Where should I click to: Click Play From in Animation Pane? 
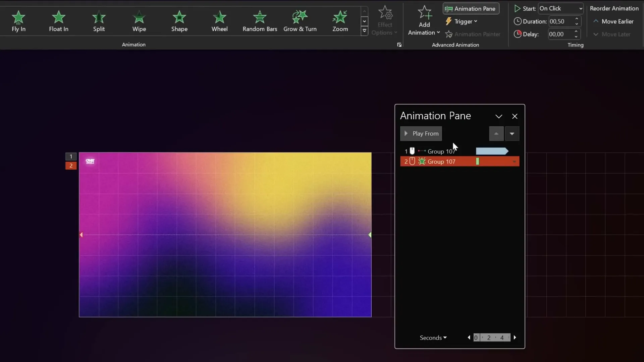(x=421, y=133)
